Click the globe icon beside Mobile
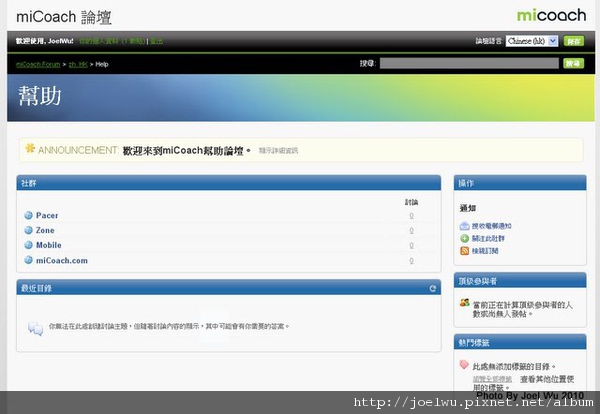 tap(28, 245)
